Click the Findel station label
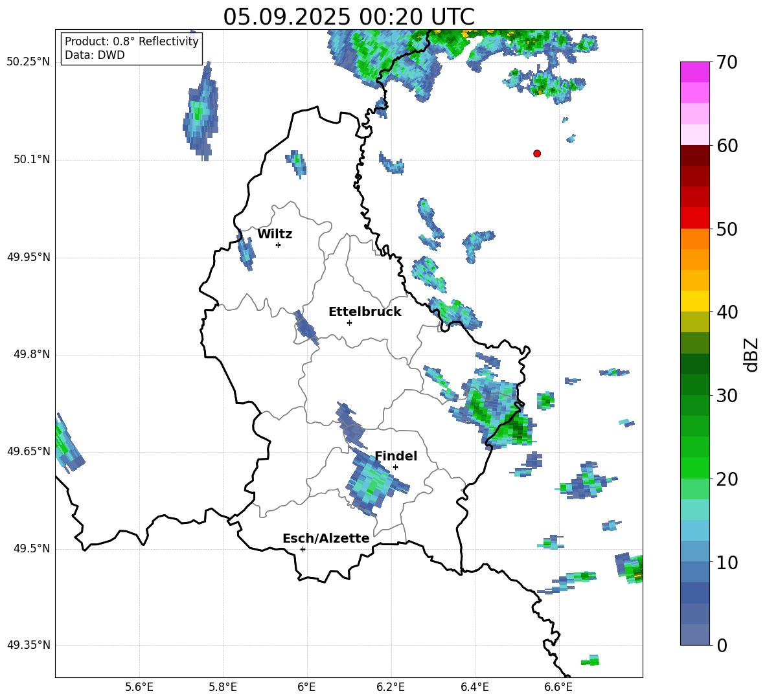Screen dimensions: 767x700 point(396,456)
